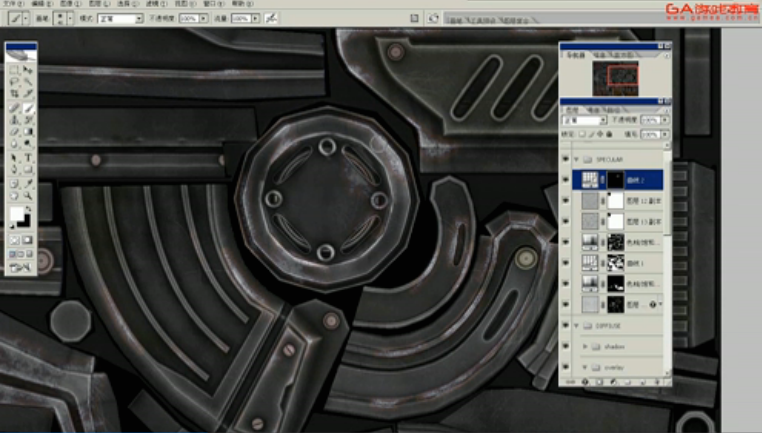
Task: Collapse the DIFFUSE group
Action: point(577,326)
